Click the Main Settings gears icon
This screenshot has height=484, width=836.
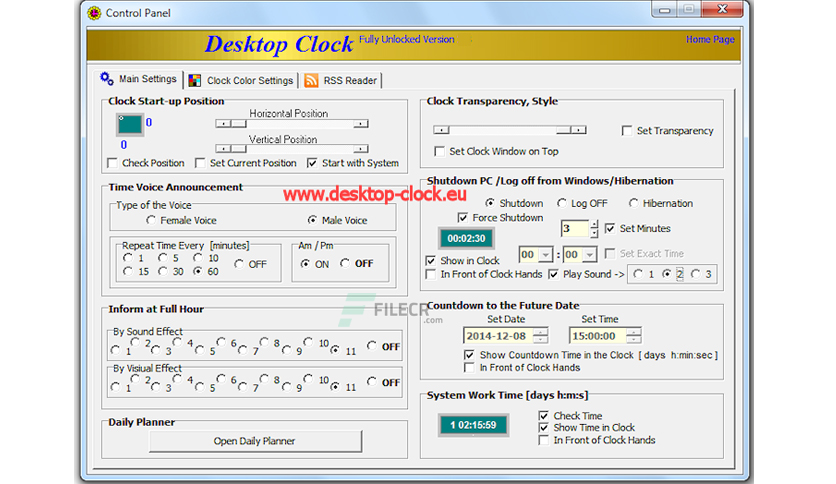pyautogui.click(x=107, y=79)
